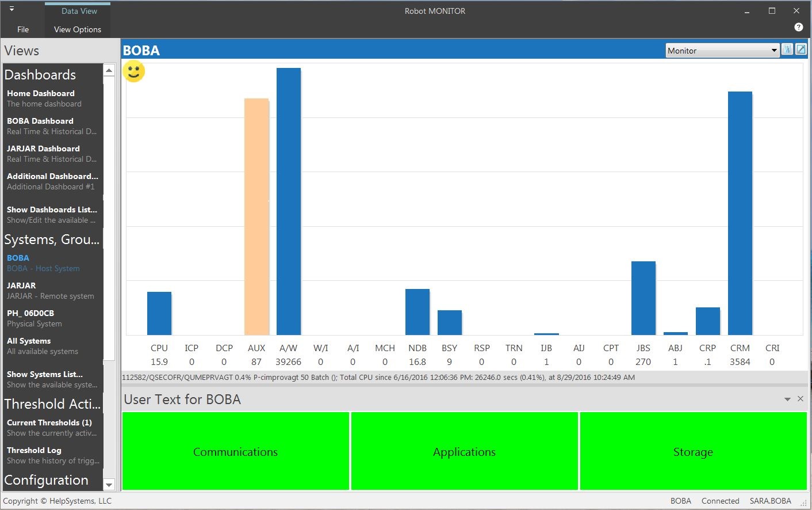Screen dimensions: 812x510
Task: Click the list view icon beside Monitor dropdown
Action: click(x=787, y=50)
